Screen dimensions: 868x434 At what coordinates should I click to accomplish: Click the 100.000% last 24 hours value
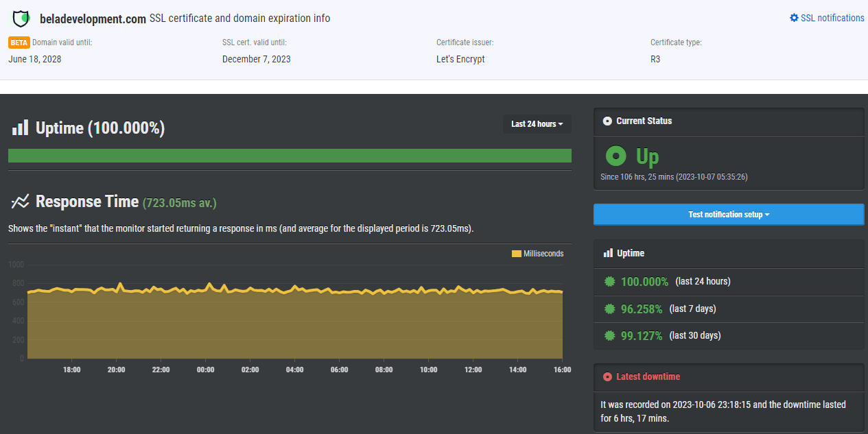[644, 281]
